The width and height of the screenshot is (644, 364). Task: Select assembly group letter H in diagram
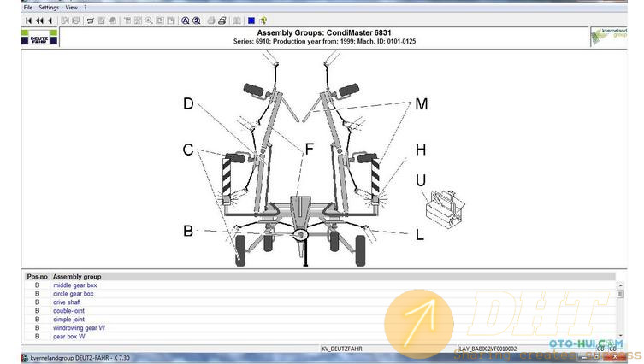click(421, 150)
